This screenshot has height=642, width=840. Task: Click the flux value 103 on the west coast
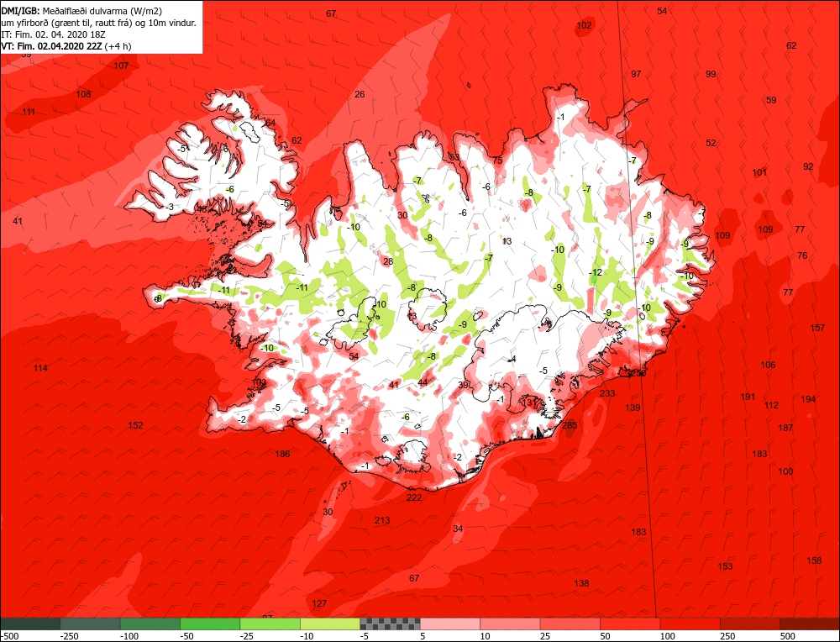click(259, 382)
